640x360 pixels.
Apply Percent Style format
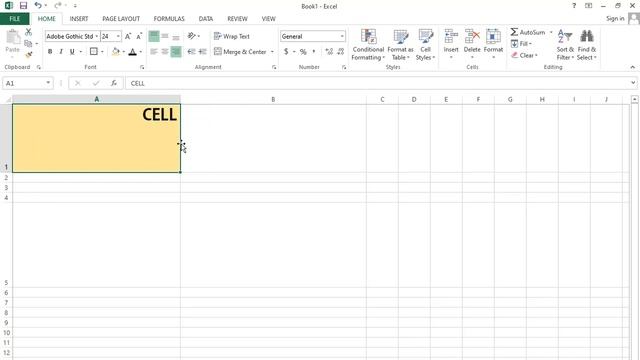303,51
